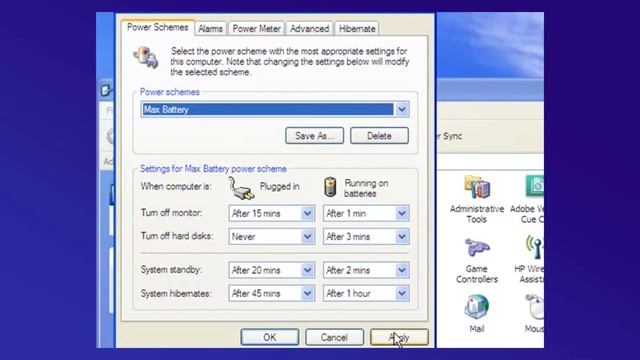Click the Save As button

tap(314, 136)
